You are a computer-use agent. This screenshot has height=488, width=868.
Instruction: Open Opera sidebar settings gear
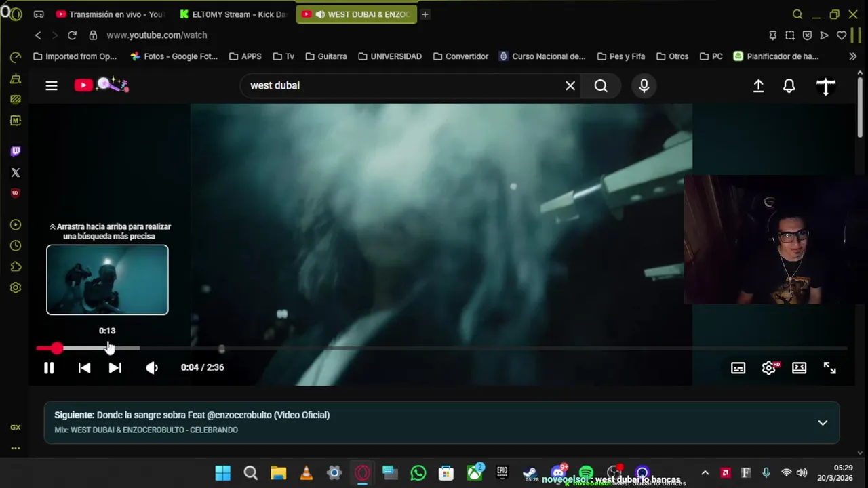click(x=16, y=288)
